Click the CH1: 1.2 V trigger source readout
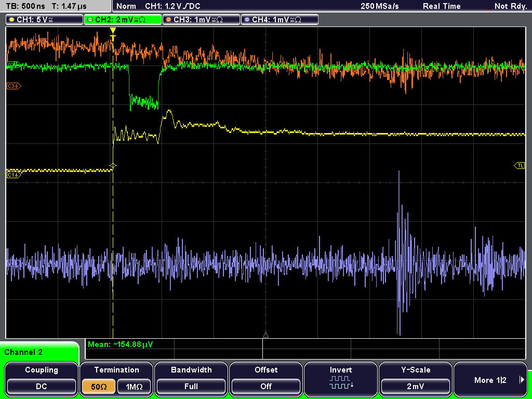The width and height of the screenshot is (532, 399). click(172, 6)
